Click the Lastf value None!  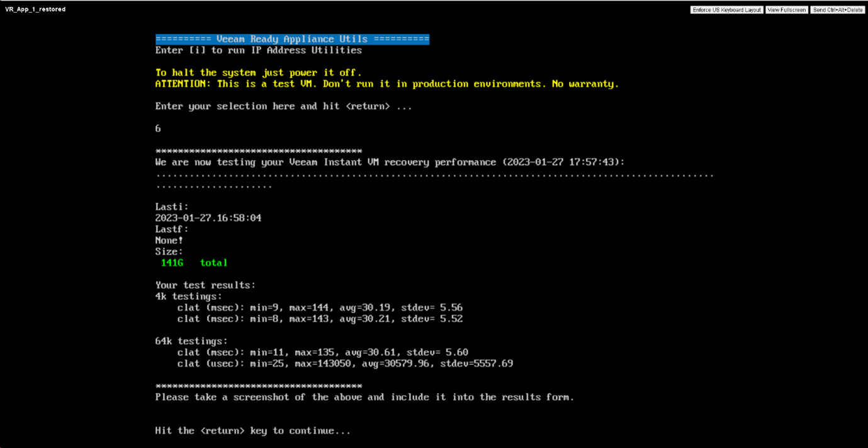click(x=169, y=241)
